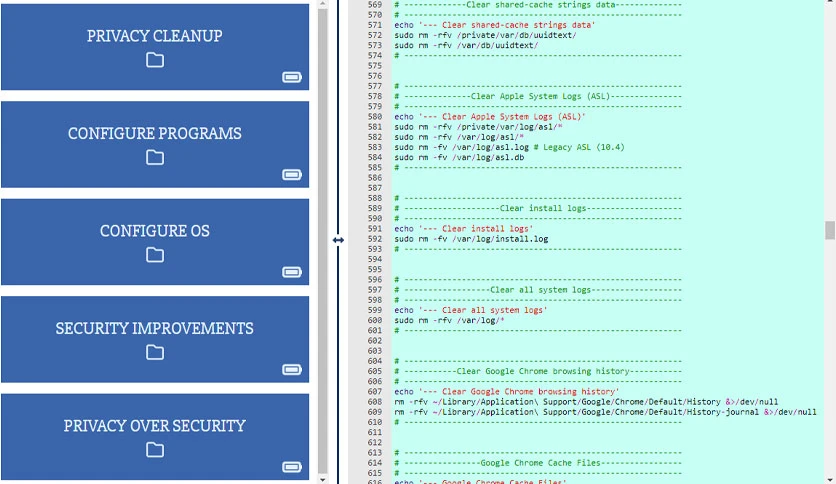Click the up arrow of the category list scrollbar
The image size is (836, 484).
tap(323, 3)
